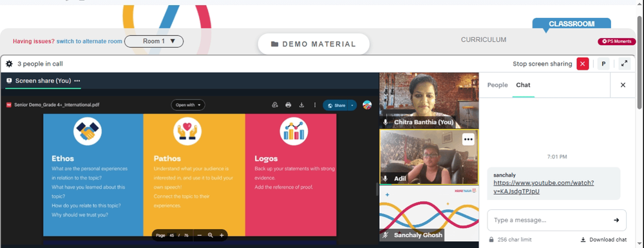Open Room 1 dropdown selector
The width and height of the screenshot is (644, 248).
click(154, 41)
